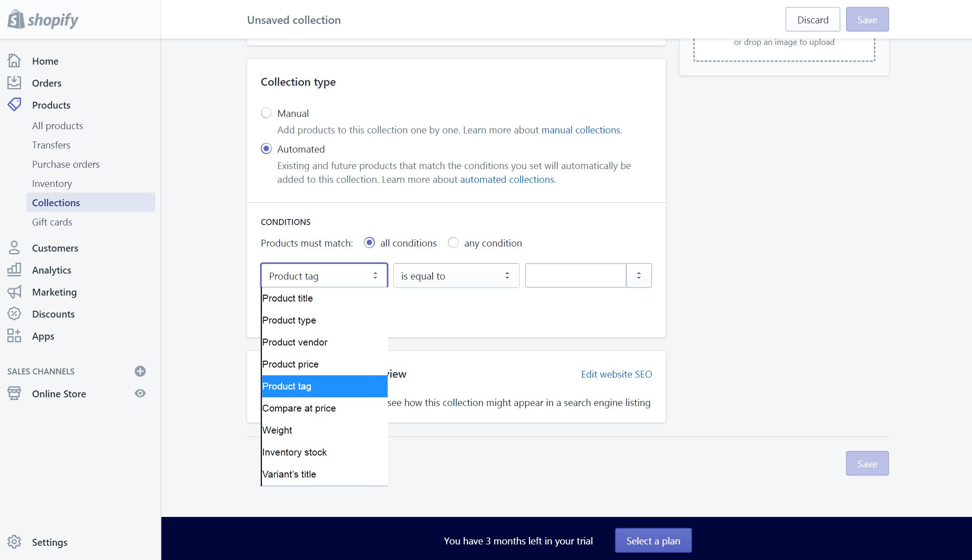The height and width of the screenshot is (560, 972).
Task: Click the Apps grid icon
Action: pyautogui.click(x=14, y=336)
